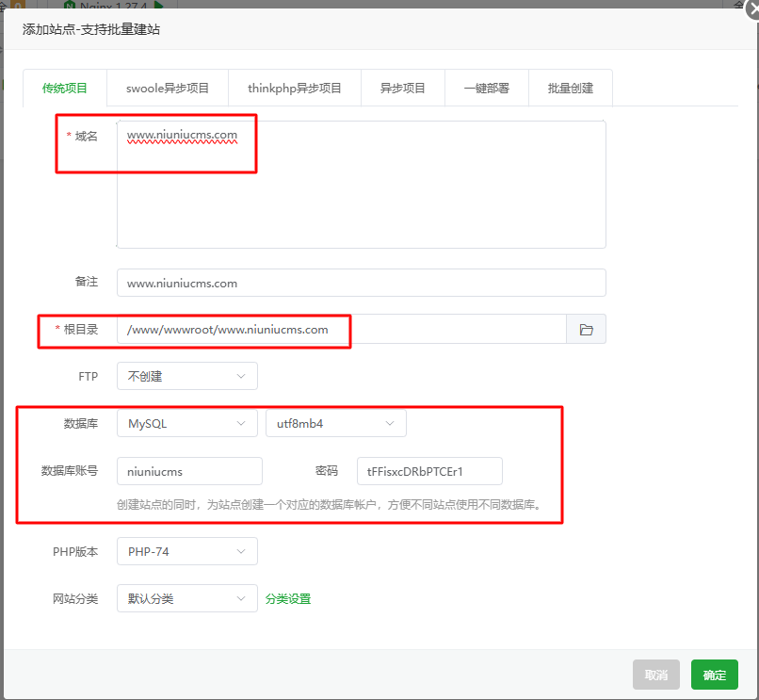Go to the 一键部署 tab
The image size is (759, 700).
tap(487, 89)
